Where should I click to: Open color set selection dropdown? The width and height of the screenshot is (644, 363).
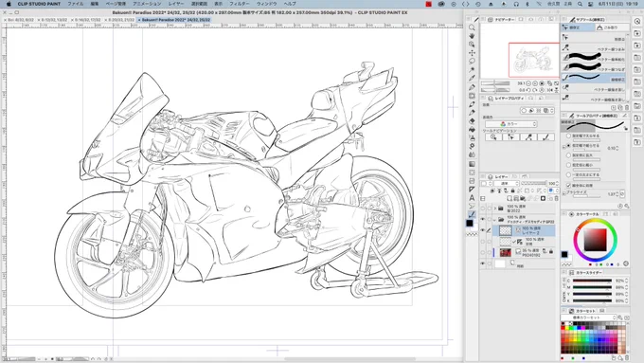(588, 318)
